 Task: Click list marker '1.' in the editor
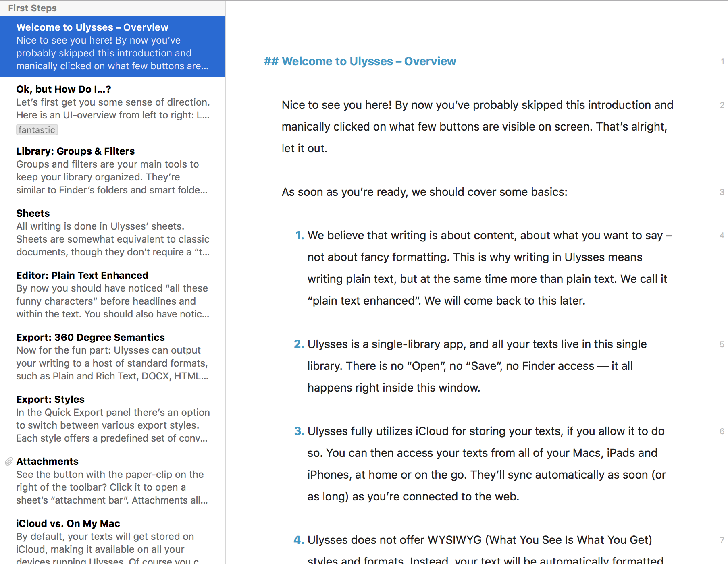point(300,235)
